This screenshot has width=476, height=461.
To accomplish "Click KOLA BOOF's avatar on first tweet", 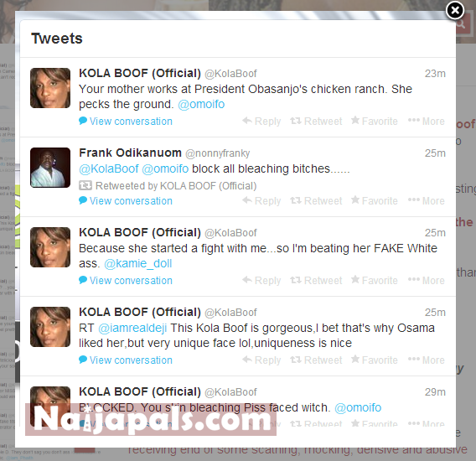I will (50, 88).
